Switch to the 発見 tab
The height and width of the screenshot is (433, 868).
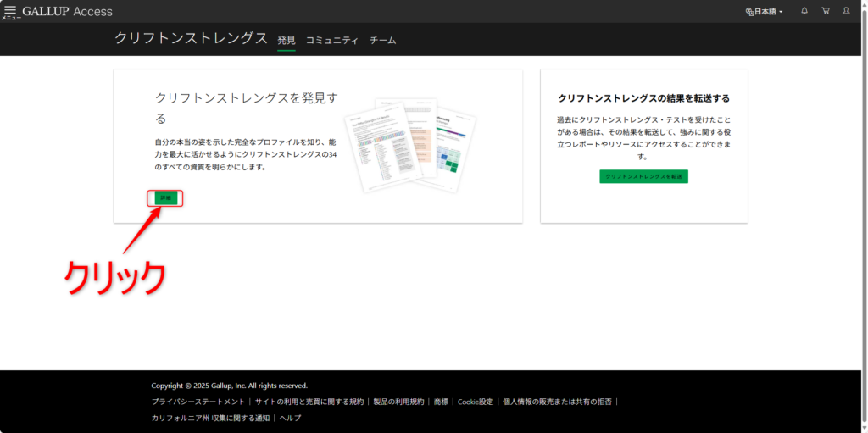(x=287, y=41)
